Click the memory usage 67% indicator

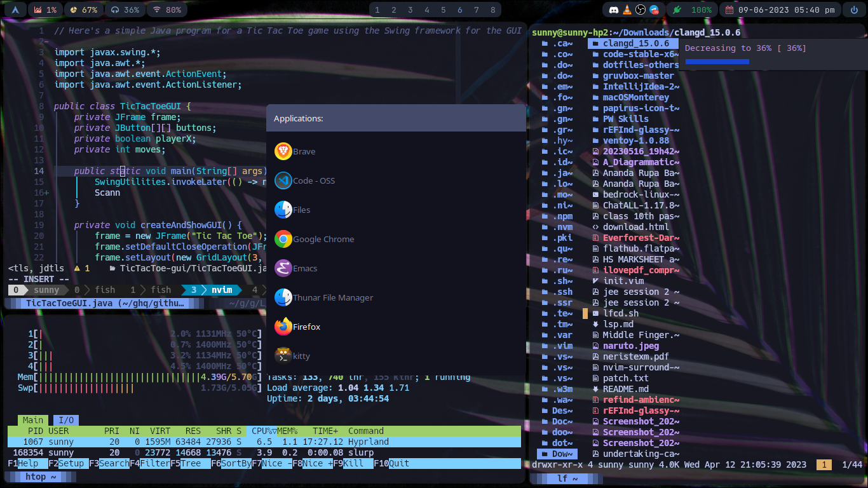point(83,10)
